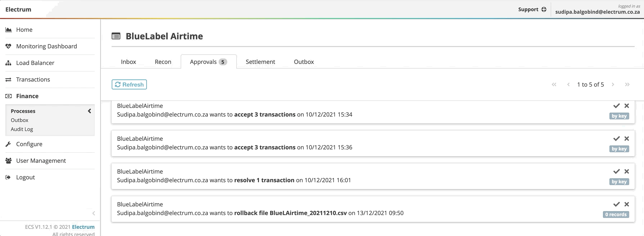Image resolution: width=644 pixels, height=236 pixels.
Task: Select Logout in the sidebar
Action: pos(25,177)
